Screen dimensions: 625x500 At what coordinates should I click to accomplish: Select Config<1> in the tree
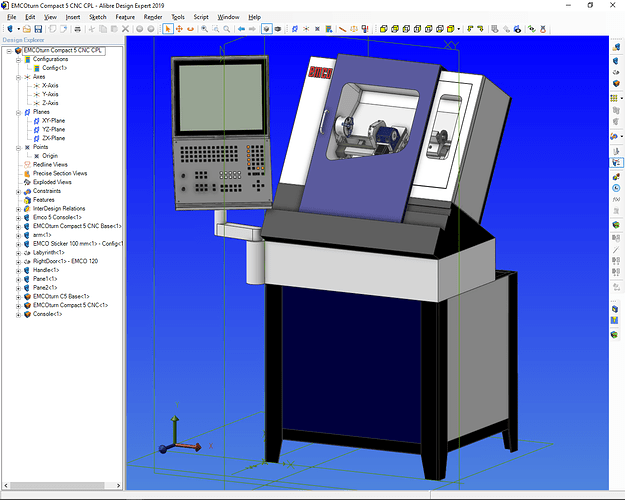[55, 68]
